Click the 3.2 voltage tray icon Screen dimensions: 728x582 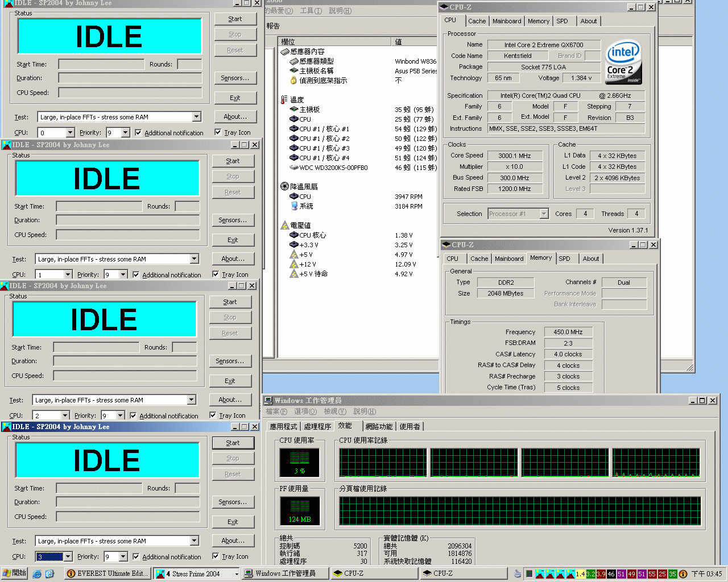(x=590, y=574)
